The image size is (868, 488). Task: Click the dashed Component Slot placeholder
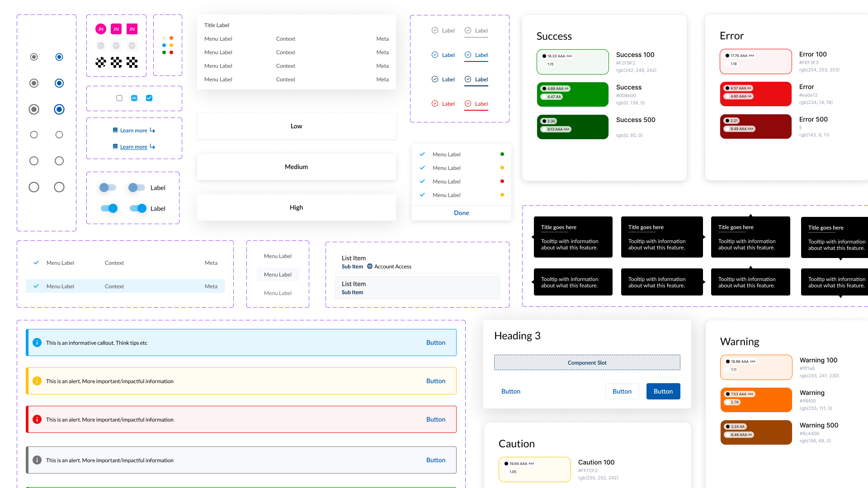click(x=587, y=362)
